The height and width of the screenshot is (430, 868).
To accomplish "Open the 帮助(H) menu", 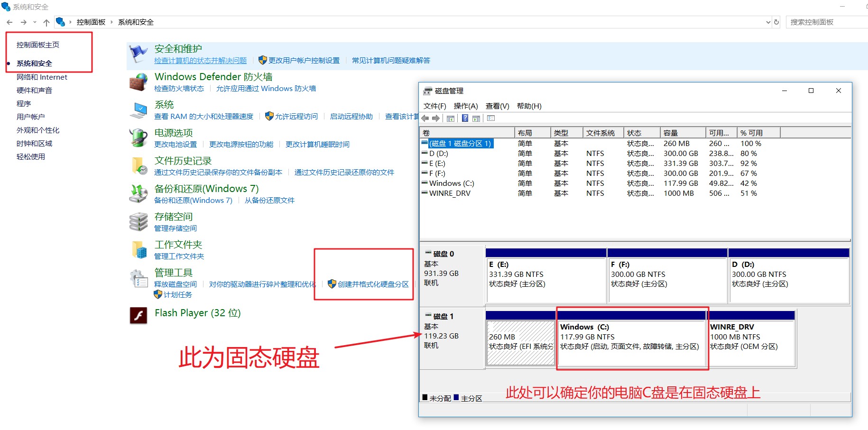I will 529,106.
